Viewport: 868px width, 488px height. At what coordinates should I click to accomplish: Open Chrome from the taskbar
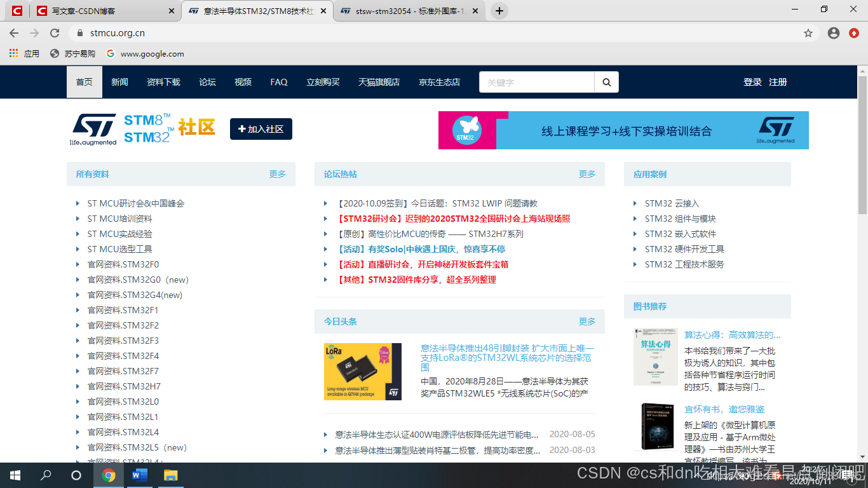[109, 475]
